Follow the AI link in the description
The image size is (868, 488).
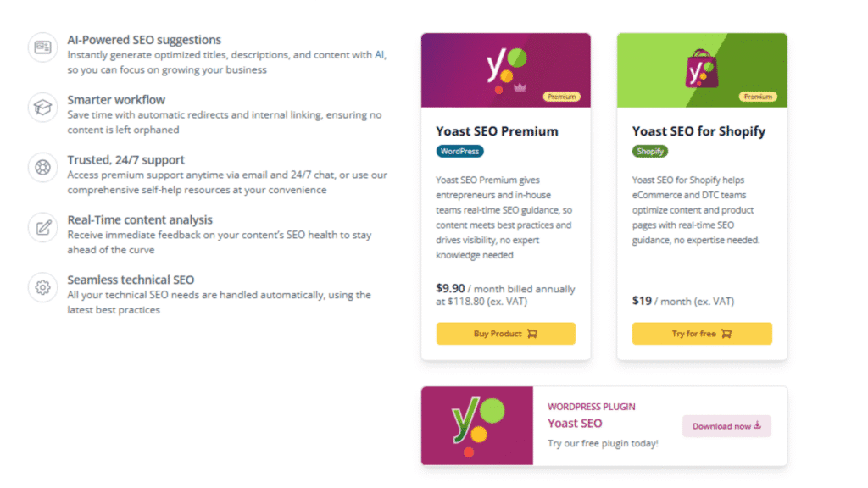pos(380,55)
